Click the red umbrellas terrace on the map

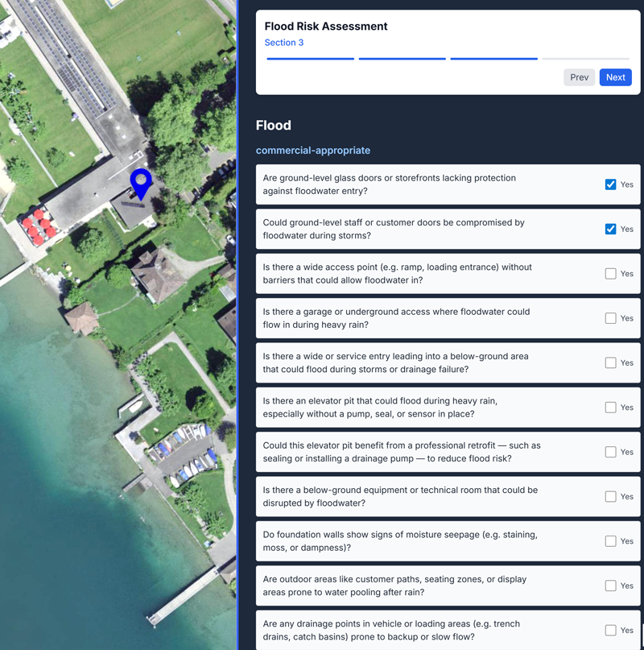pyautogui.click(x=38, y=226)
